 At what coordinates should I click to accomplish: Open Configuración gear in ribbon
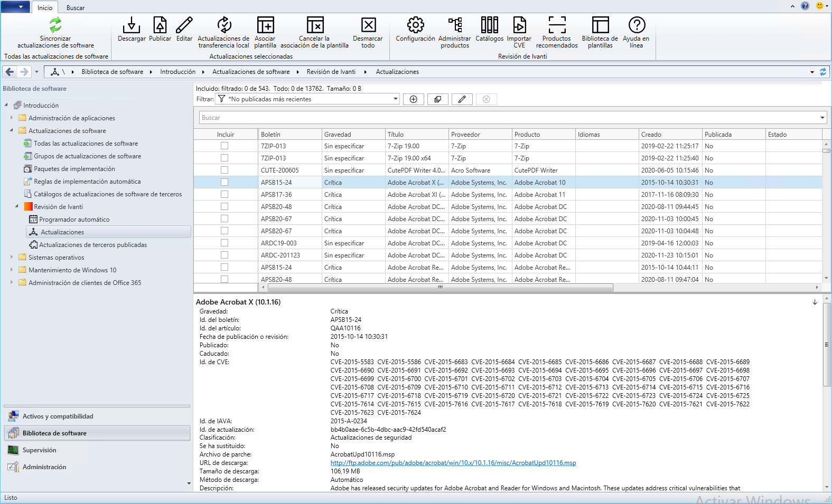click(415, 25)
